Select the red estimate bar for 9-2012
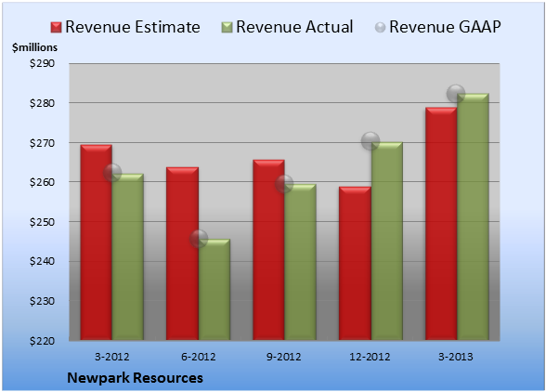Image resolution: width=546 pixels, height=392 pixels. tap(268, 250)
